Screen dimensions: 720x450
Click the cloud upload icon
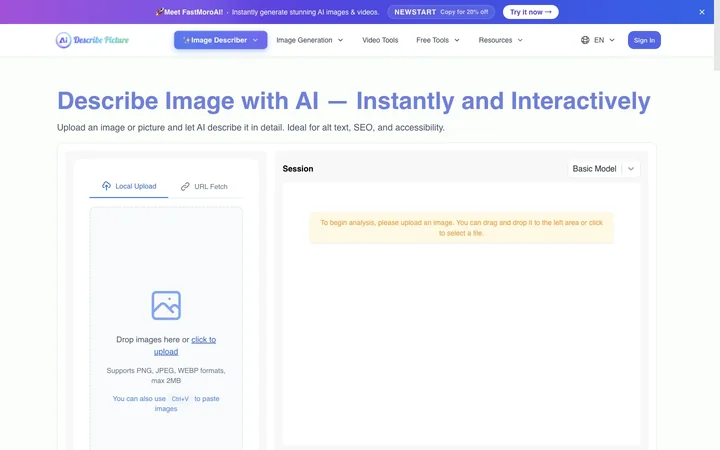click(107, 186)
